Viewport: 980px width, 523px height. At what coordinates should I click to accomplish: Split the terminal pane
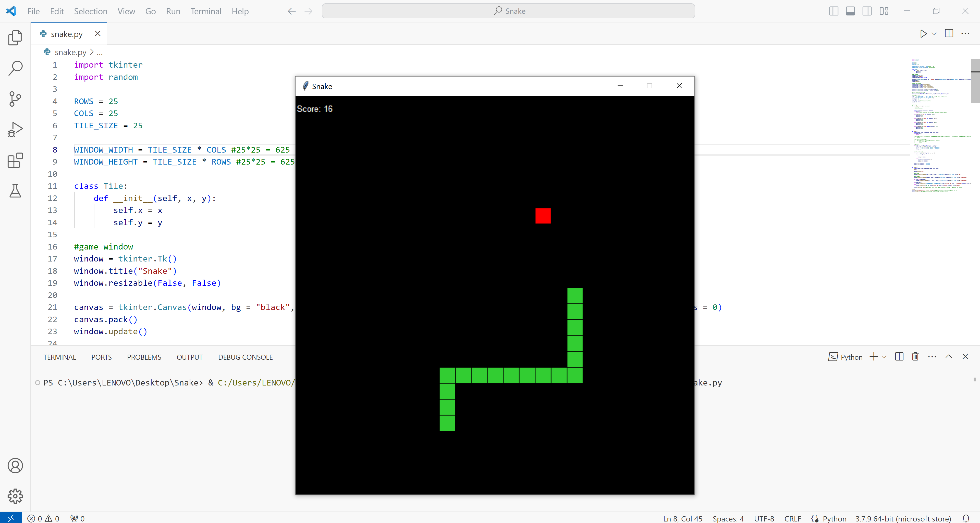(x=899, y=357)
